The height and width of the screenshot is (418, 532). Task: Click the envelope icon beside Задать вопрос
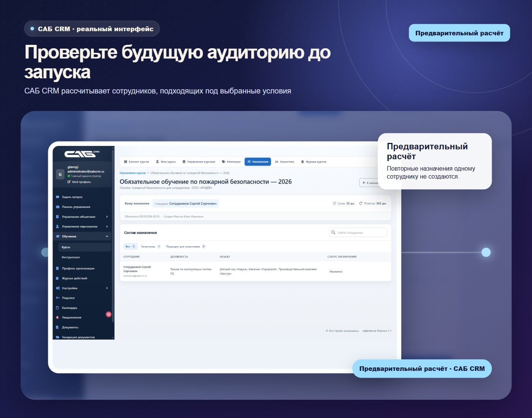(58, 197)
